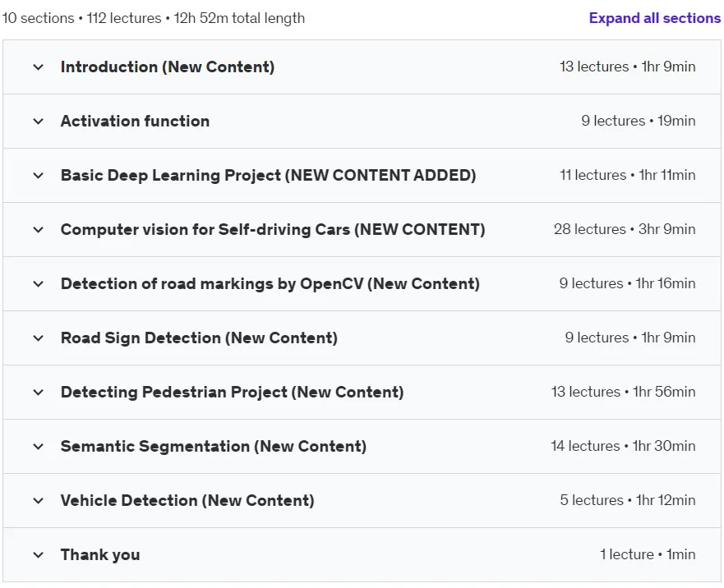Image resolution: width=724 pixels, height=588 pixels.
Task: Toggle chevron next to Detection of road markings
Action: coord(39,284)
